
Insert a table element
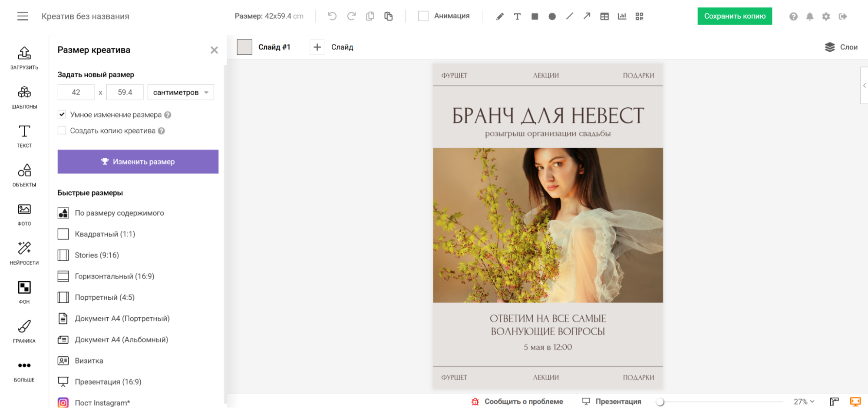pyautogui.click(x=604, y=17)
